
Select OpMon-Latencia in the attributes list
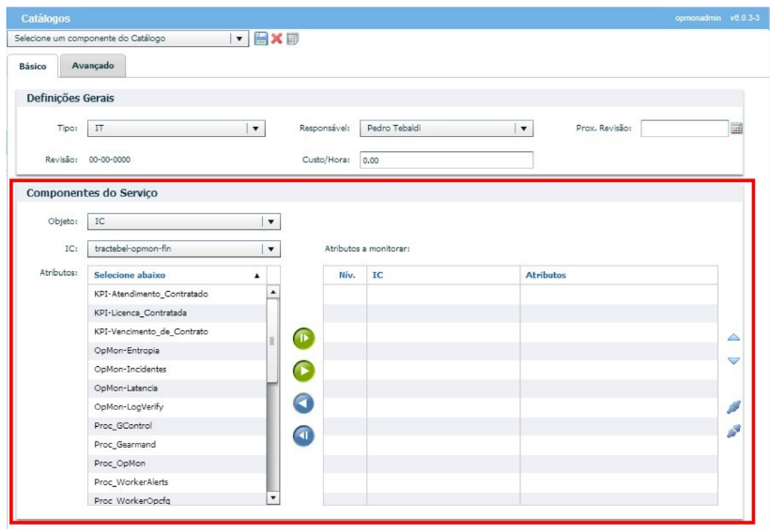126,388
